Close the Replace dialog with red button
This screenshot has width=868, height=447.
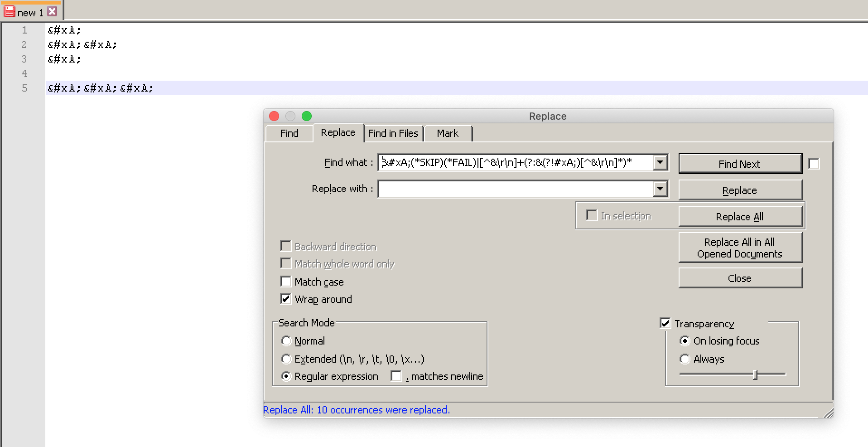[274, 116]
